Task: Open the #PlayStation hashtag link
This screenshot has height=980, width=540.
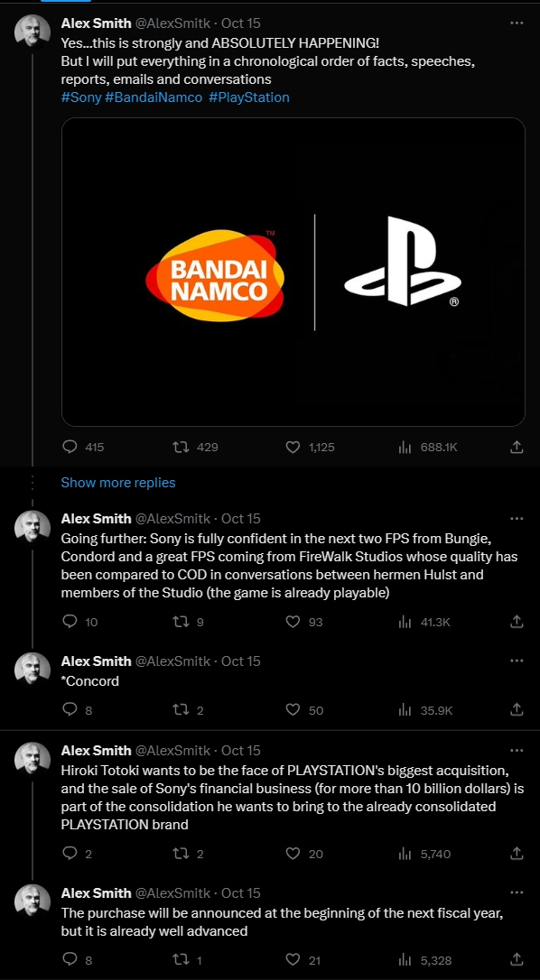Action: click(249, 97)
